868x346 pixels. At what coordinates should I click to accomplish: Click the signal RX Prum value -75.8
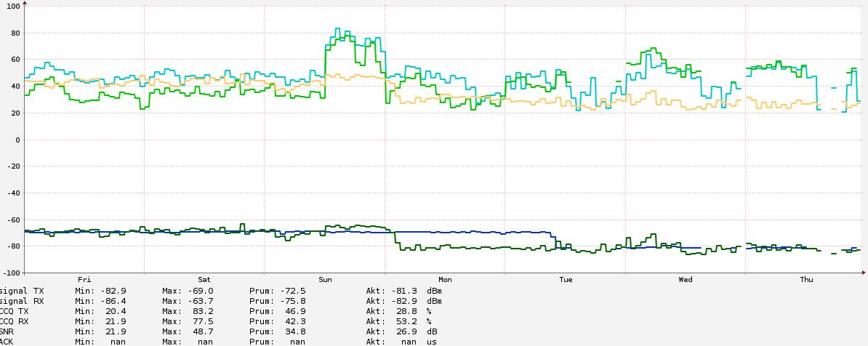tap(294, 301)
